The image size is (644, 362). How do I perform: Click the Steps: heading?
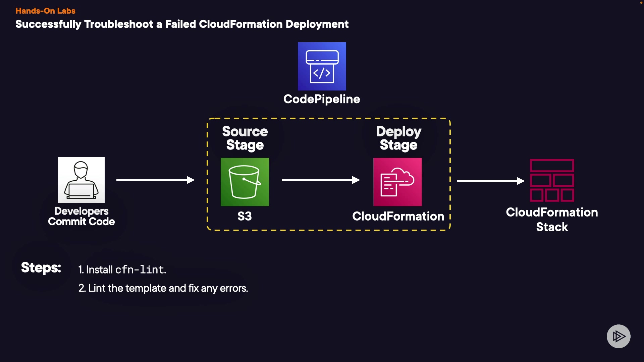coord(41,267)
